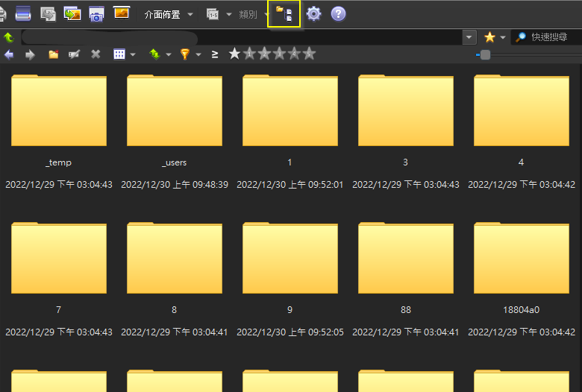582x392 pixels.
Task: Filter by 2-star rating
Action: 265,54
